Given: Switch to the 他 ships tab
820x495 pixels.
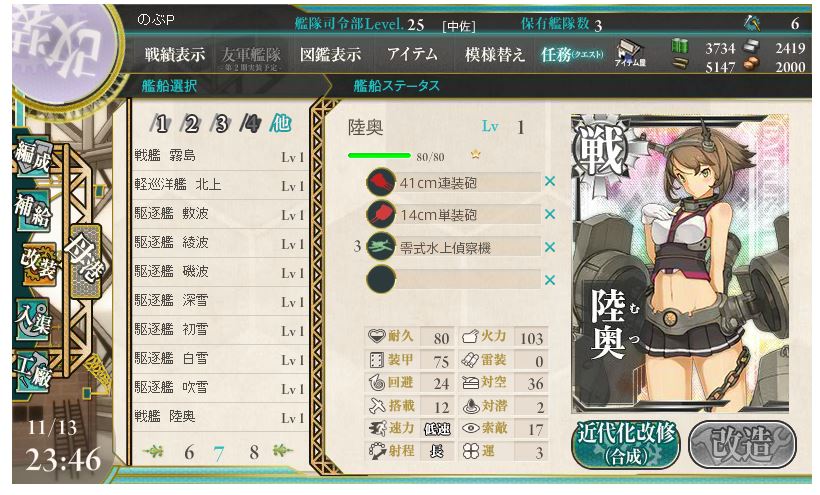Looking at the screenshot, I should point(281,123).
